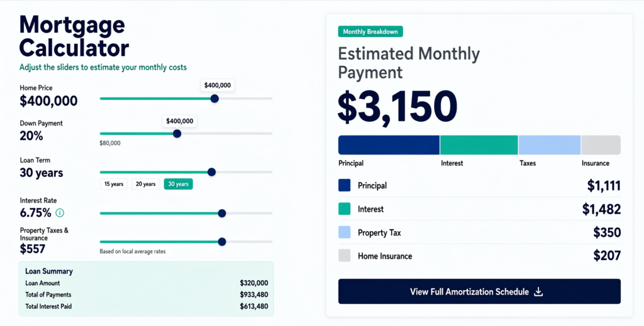Click the 6.75% interest rate value
This screenshot has height=326, width=644.
pos(36,213)
